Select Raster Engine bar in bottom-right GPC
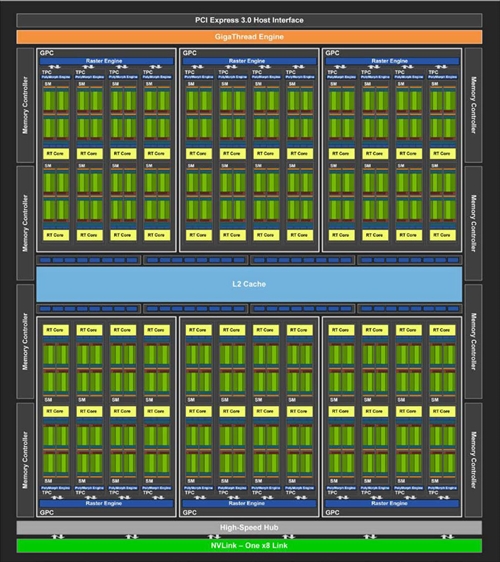This screenshot has width=500, height=562. (392, 503)
